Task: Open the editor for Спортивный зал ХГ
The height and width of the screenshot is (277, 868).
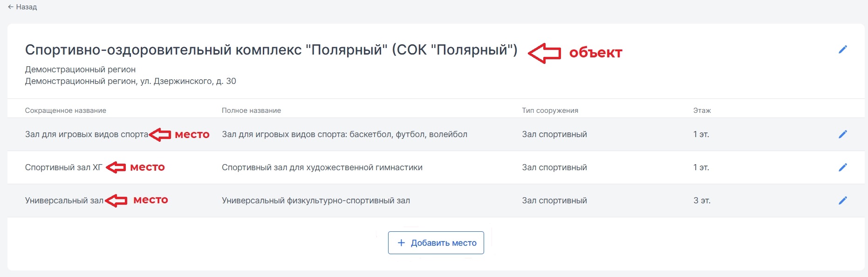Action: [x=842, y=167]
